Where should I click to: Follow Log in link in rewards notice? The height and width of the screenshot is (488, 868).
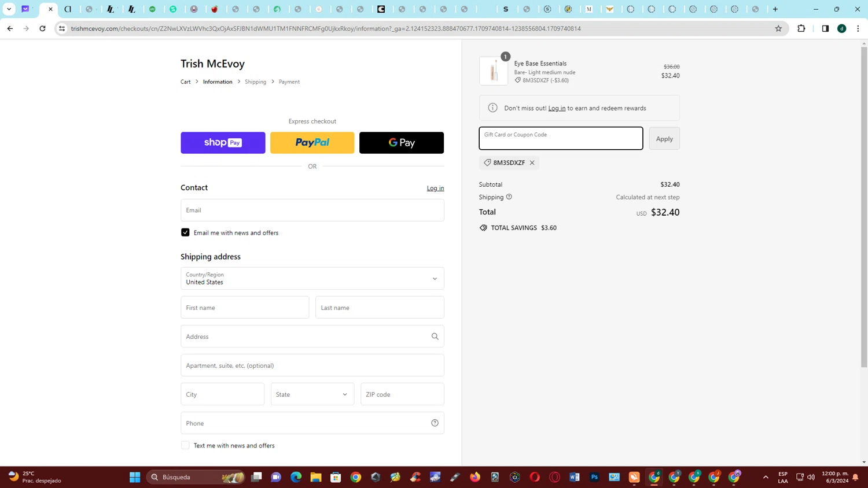[x=557, y=108]
